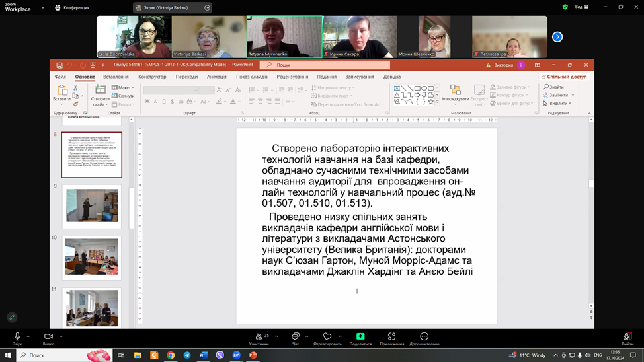Click the green Share screen icon
The width and height of the screenshot is (644, 362).
(360, 336)
